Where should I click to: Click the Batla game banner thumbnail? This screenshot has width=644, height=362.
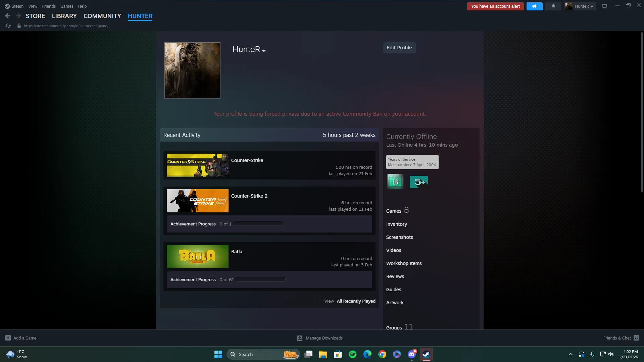coord(197,257)
